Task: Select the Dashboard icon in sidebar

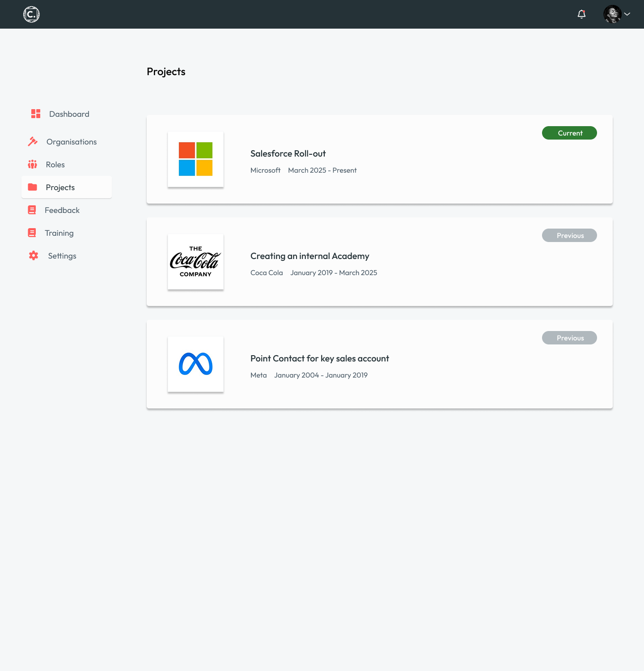Action: (x=35, y=114)
